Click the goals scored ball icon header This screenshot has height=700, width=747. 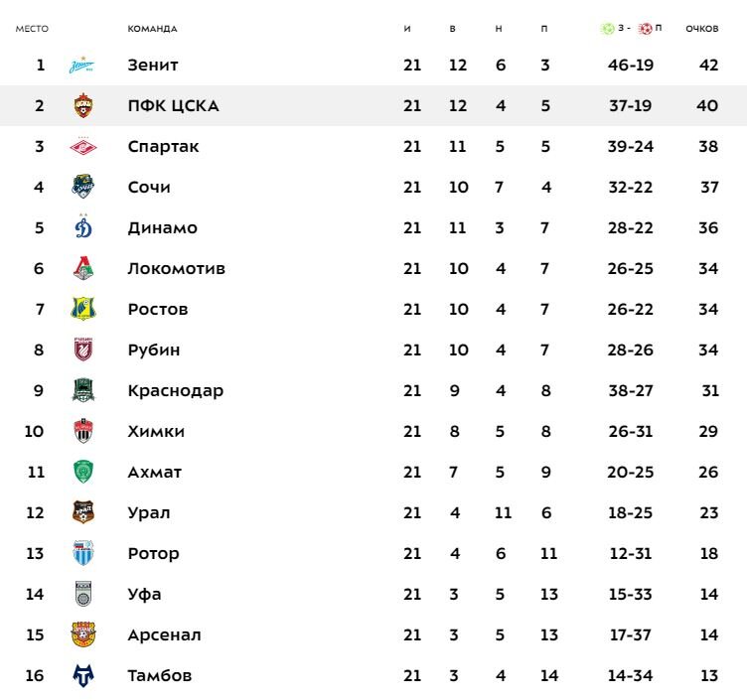[x=607, y=29]
